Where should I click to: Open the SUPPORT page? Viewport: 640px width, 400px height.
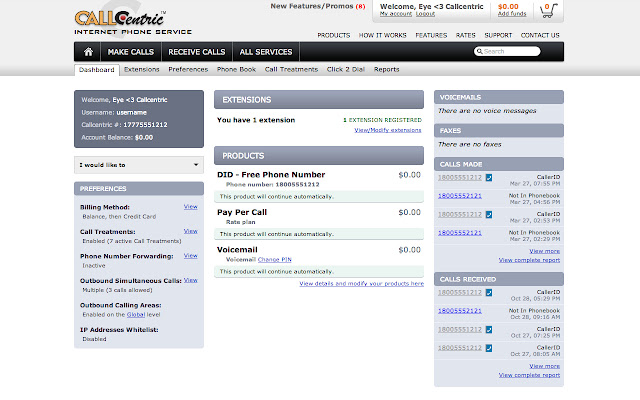point(498,36)
